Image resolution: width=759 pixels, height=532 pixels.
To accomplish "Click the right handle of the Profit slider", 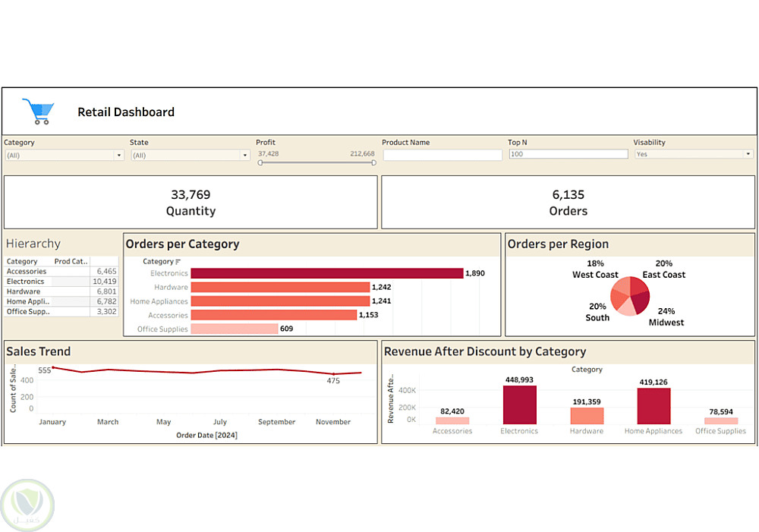I will [373, 162].
